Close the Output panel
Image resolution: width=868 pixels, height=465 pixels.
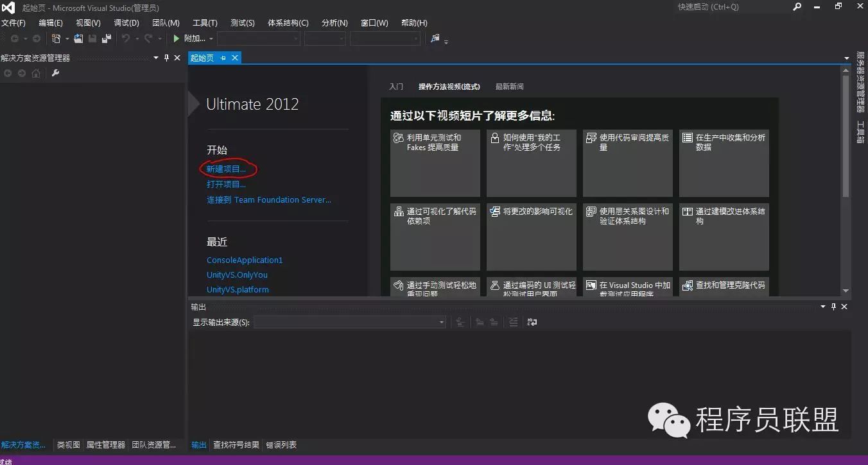844,307
